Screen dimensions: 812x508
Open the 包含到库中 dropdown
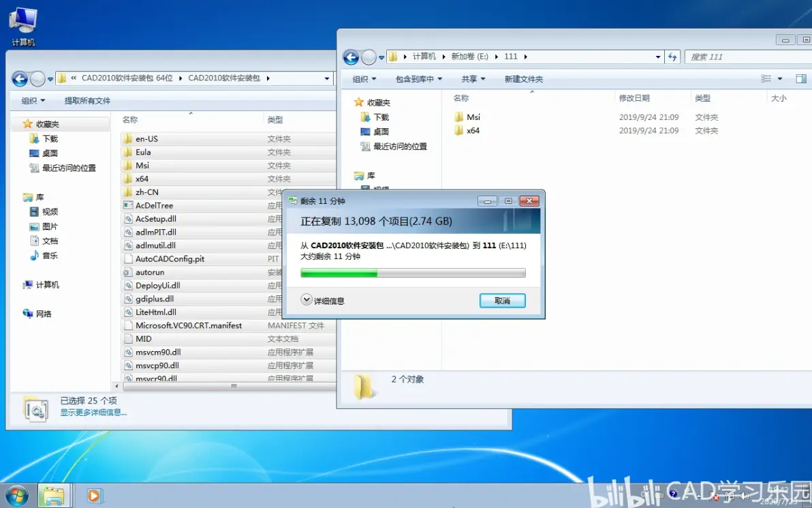(x=419, y=79)
